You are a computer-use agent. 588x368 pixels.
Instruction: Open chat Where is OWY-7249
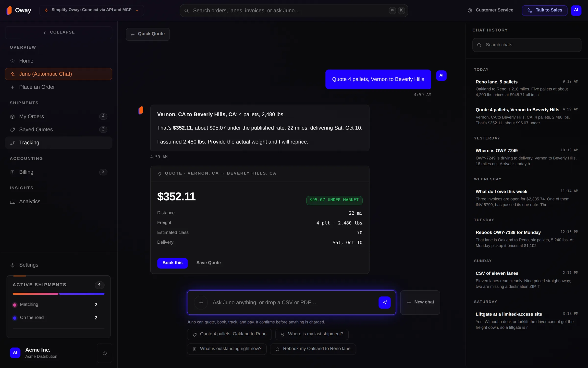tap(527, 157)
